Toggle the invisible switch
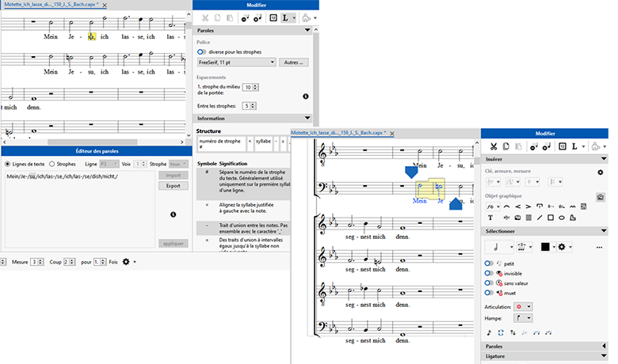Screen dimensions: 618x364 pos(489,273)
